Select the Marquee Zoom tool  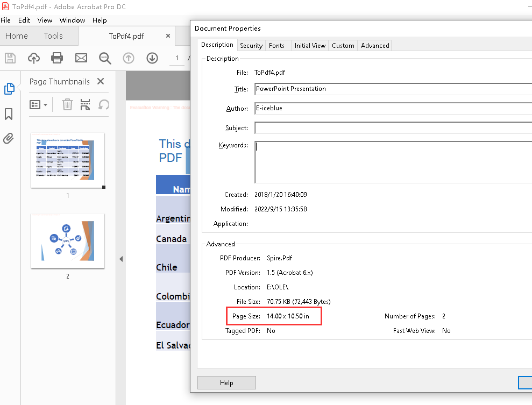pos(105,58)
